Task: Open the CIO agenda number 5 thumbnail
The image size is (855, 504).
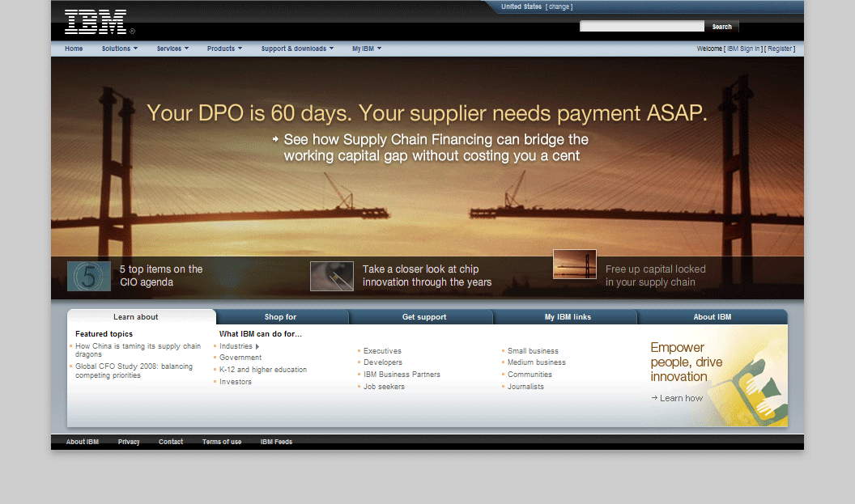Action: tap(89, 276)
